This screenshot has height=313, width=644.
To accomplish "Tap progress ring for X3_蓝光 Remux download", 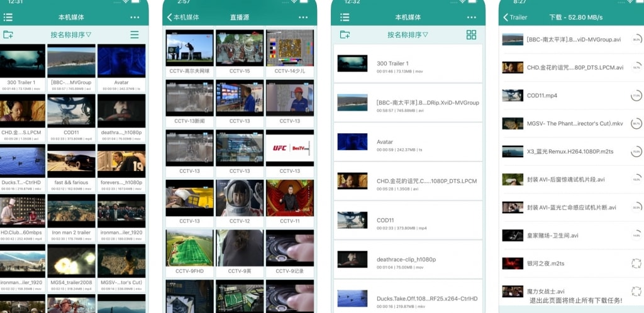I will point(636,151).
